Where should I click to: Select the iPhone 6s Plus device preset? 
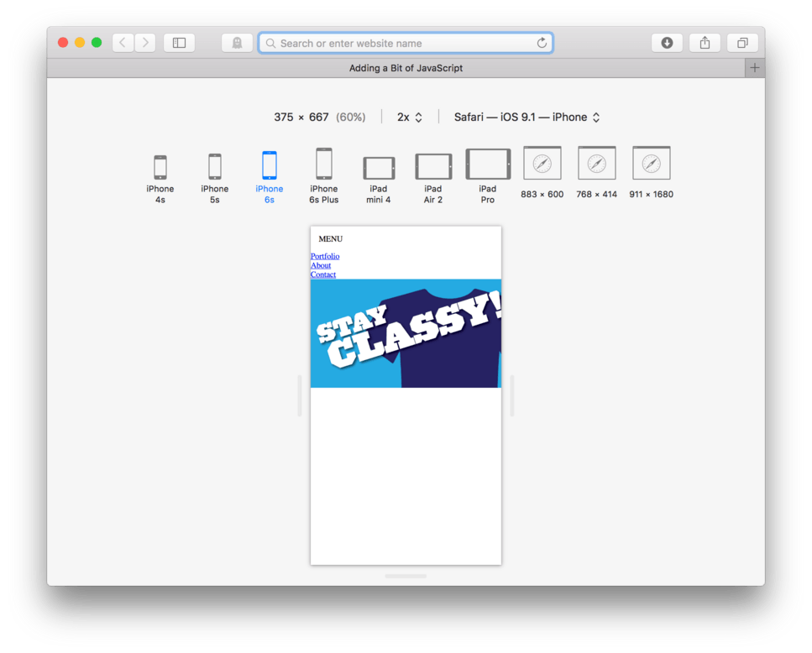(323, 176)
